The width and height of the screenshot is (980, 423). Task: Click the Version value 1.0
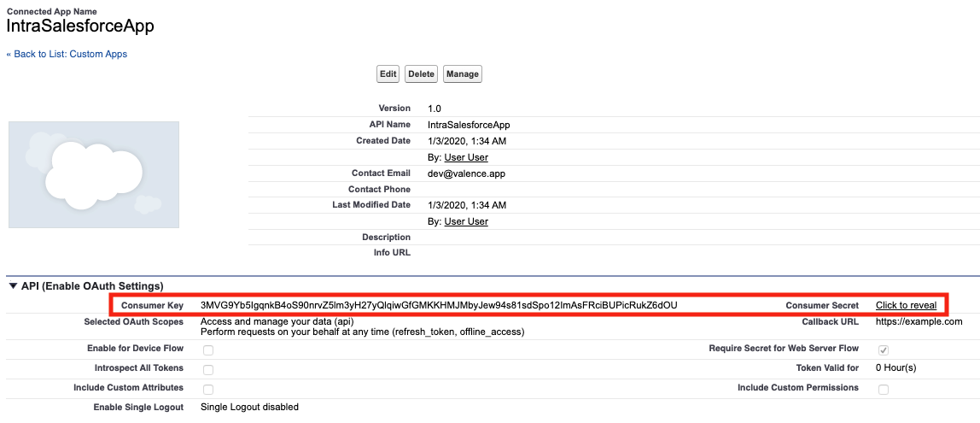point(435,109)
